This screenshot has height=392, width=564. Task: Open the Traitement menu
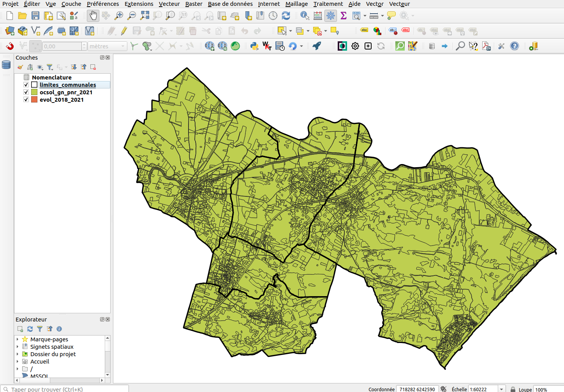point(328,4)
